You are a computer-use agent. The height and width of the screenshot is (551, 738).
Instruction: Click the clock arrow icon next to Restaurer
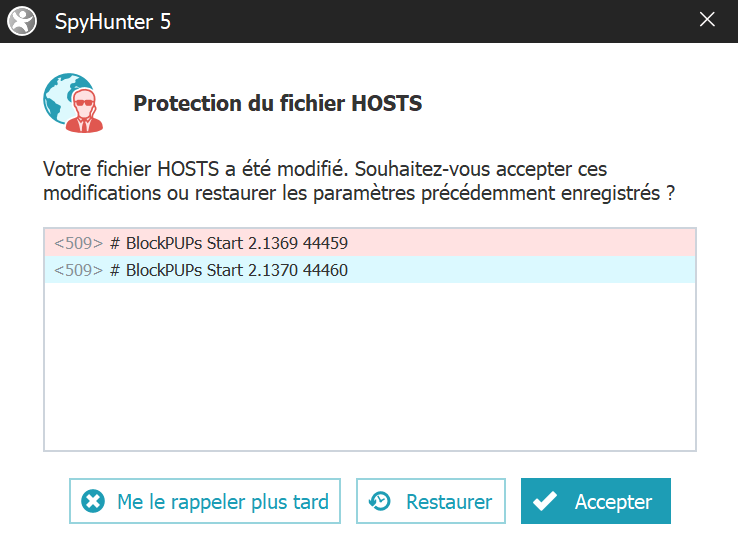[380, 502]
